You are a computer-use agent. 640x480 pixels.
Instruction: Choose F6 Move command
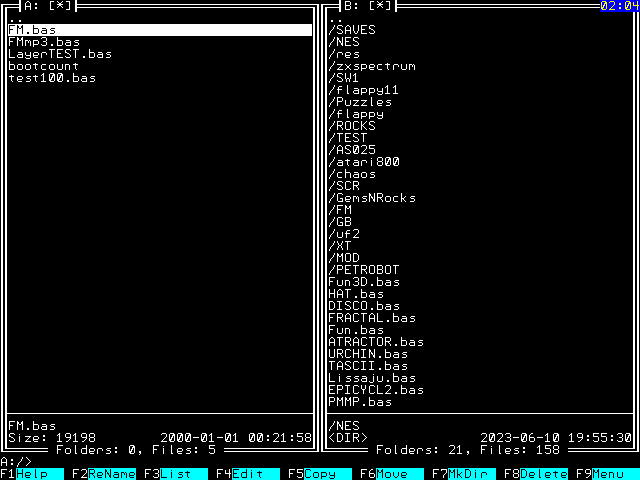point(390,473)
